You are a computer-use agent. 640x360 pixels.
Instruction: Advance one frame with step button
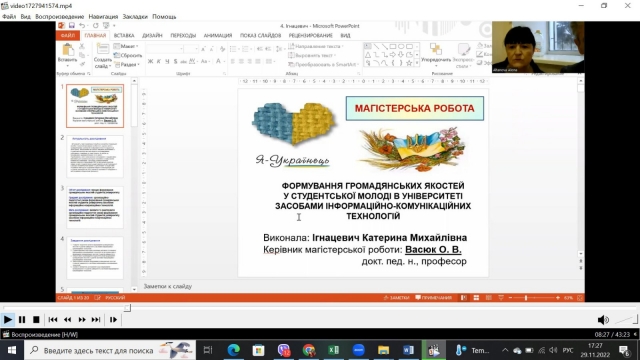(x=113, y=320)
